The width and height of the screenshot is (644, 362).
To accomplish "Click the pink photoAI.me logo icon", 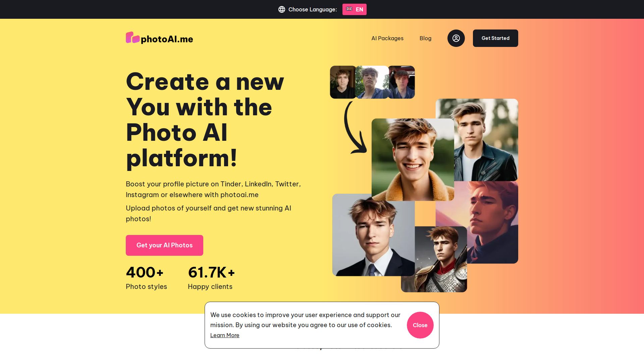I will click(x=132, y=38).
